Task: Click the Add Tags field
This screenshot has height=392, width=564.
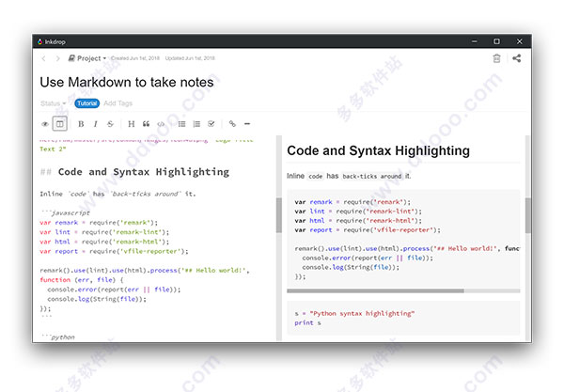Action: coord(118,103)
